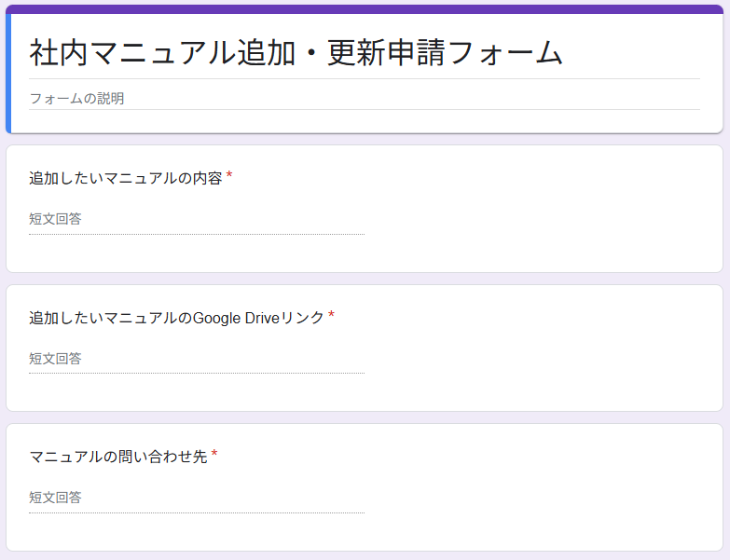
Task: Click the purple bar atop the header card
Action: (x=364, y=9)
